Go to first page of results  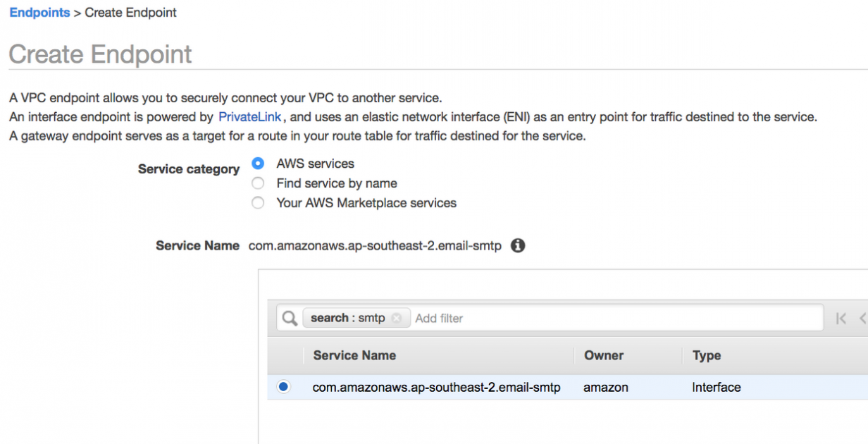click(841, 319)
